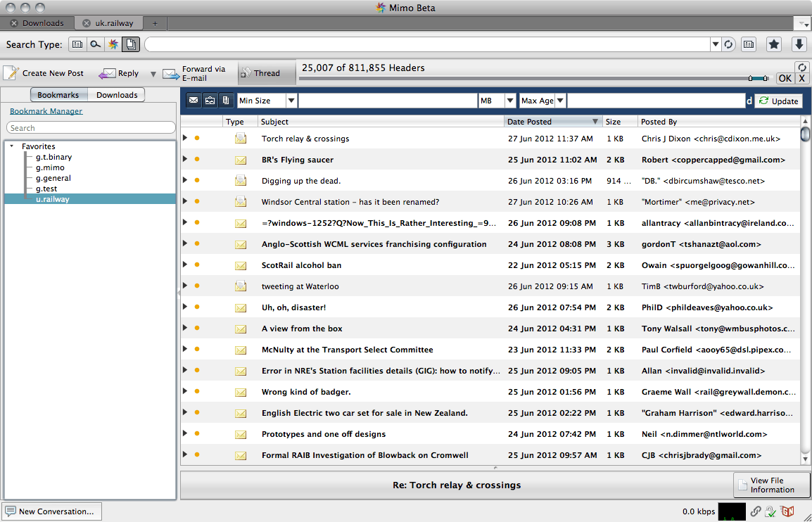Click the Update button
This screenshot has width=812, height=522.
pos(778,101)
